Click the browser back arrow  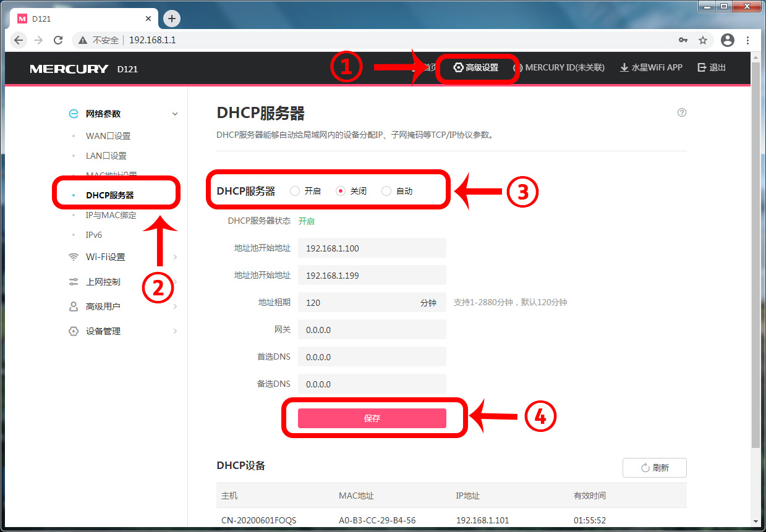[x=19, y=40]
